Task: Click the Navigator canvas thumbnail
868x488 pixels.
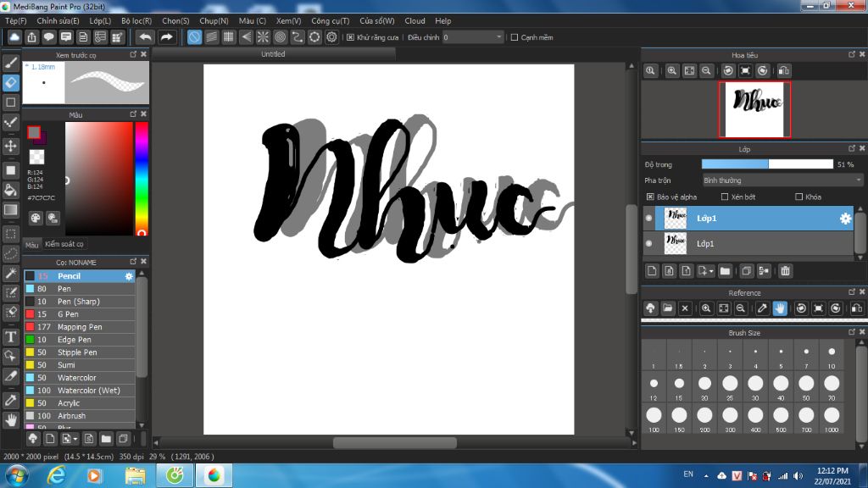Action: (754, 109)
